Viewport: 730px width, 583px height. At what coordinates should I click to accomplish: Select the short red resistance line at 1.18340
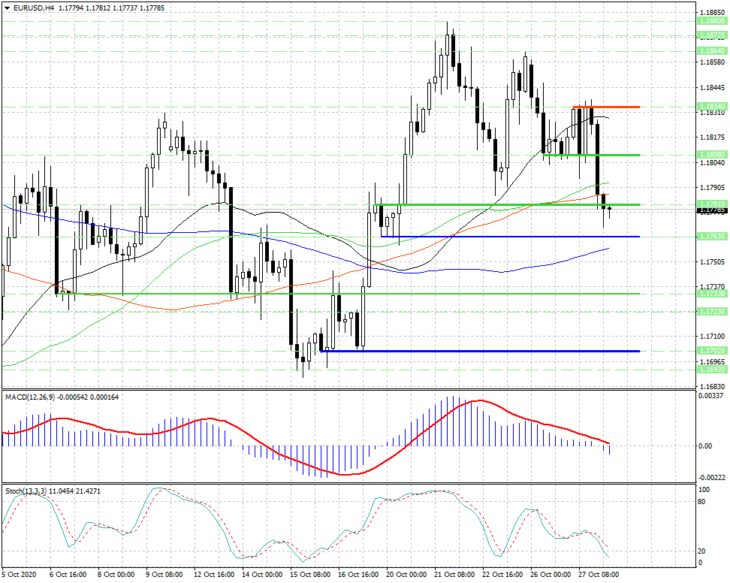tap(606, 107)
